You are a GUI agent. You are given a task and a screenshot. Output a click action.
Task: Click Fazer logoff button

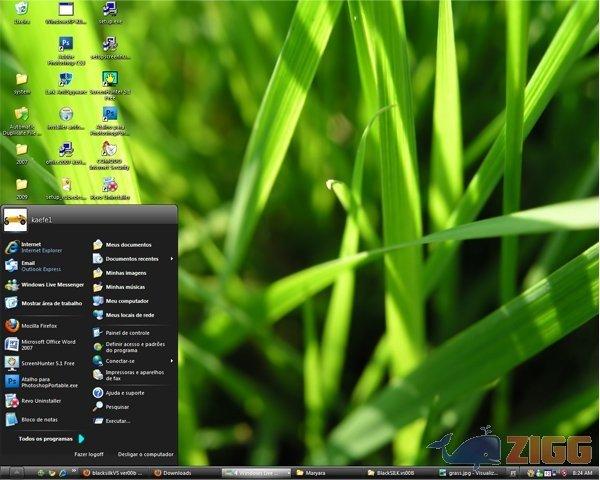[x=89, y=453]
